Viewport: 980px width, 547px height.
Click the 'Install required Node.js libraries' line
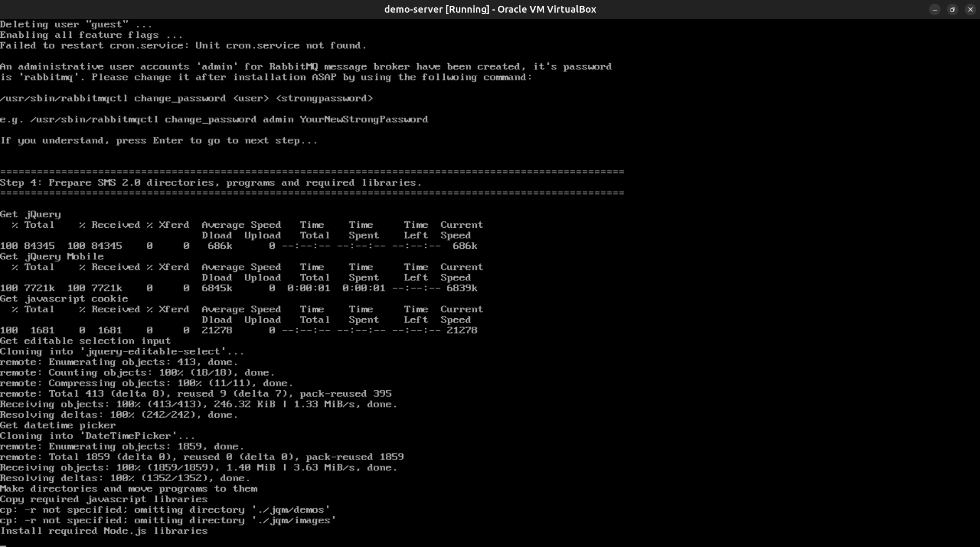(x=104, y=531)
